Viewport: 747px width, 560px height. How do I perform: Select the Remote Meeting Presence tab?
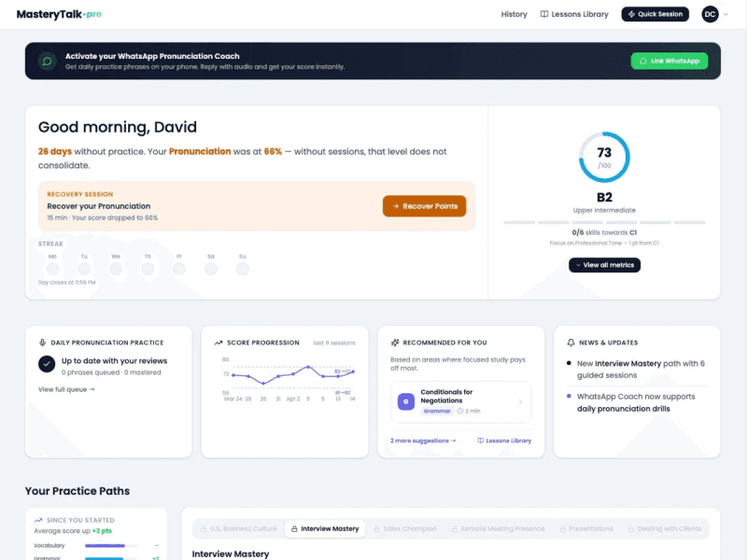click(498, 528)
